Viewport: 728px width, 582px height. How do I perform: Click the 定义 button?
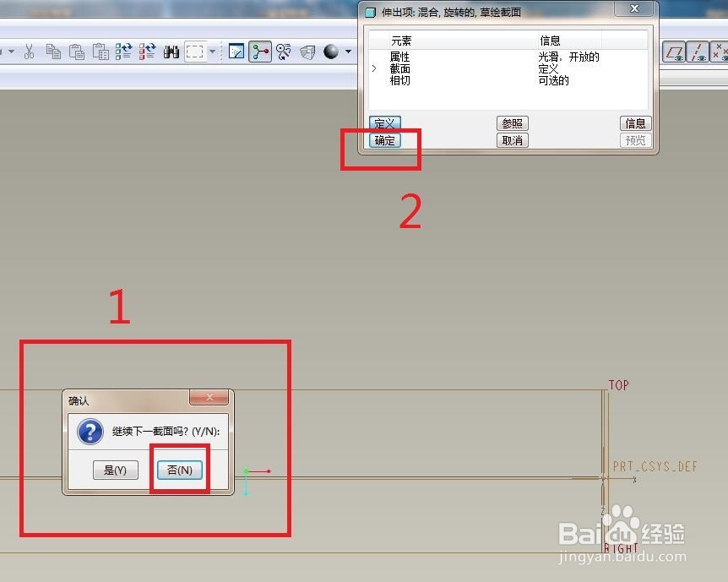(x=384, y=123)
